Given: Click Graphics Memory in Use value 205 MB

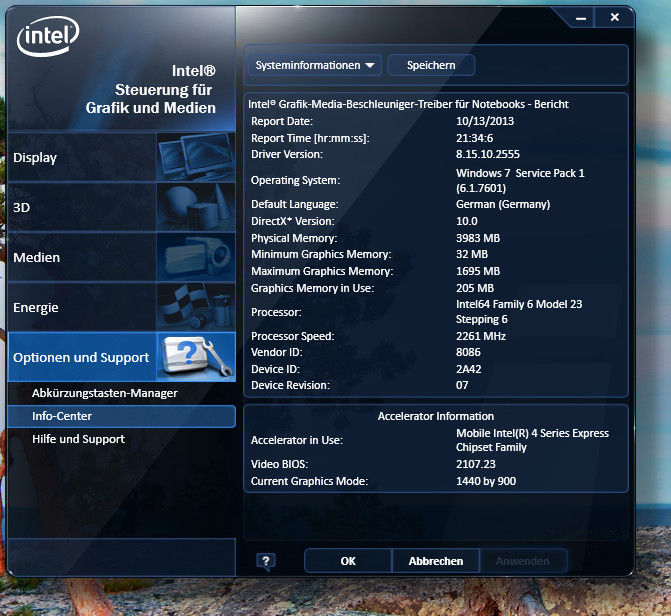Looking at the screenshot, I should [475, 288].
